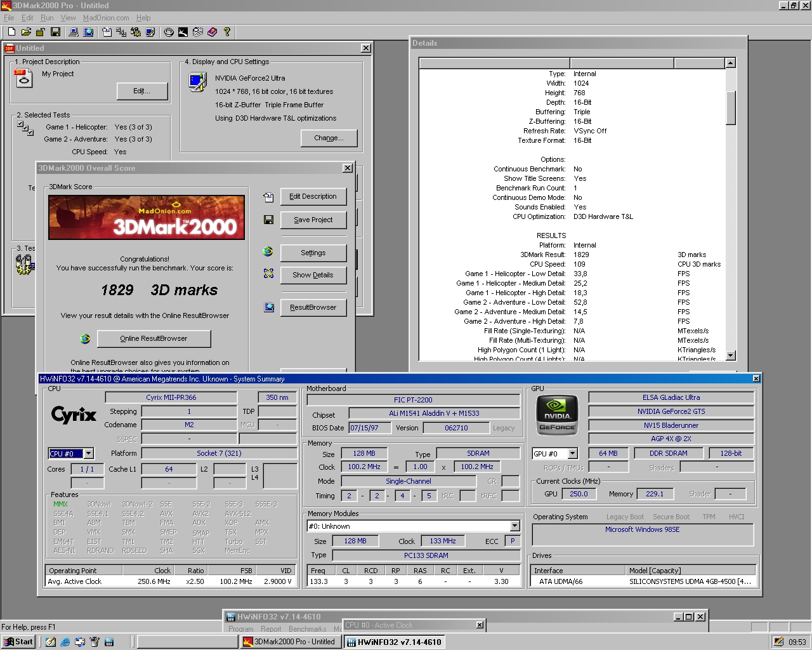Click the 3DMark2000 banner image

[147, 217]
